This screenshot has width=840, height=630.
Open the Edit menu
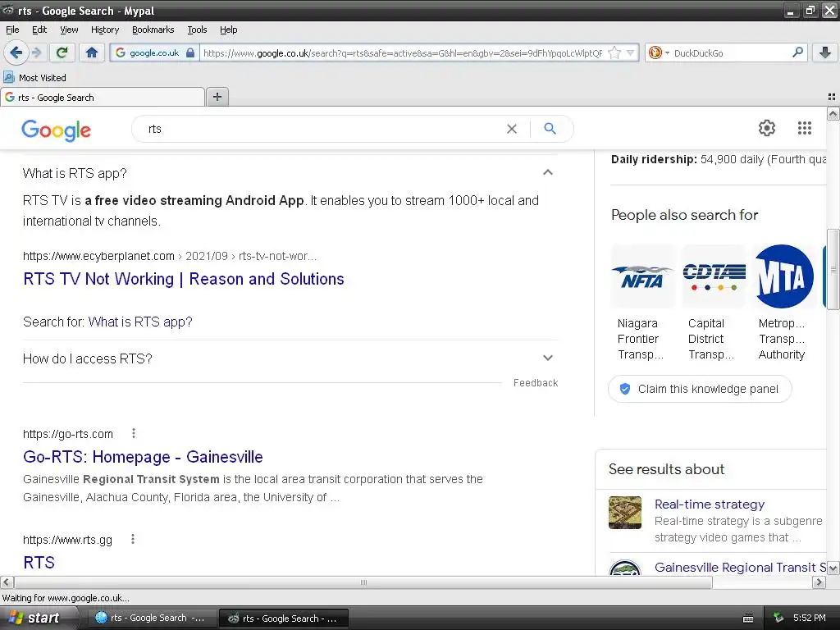(x=39, y=30)
